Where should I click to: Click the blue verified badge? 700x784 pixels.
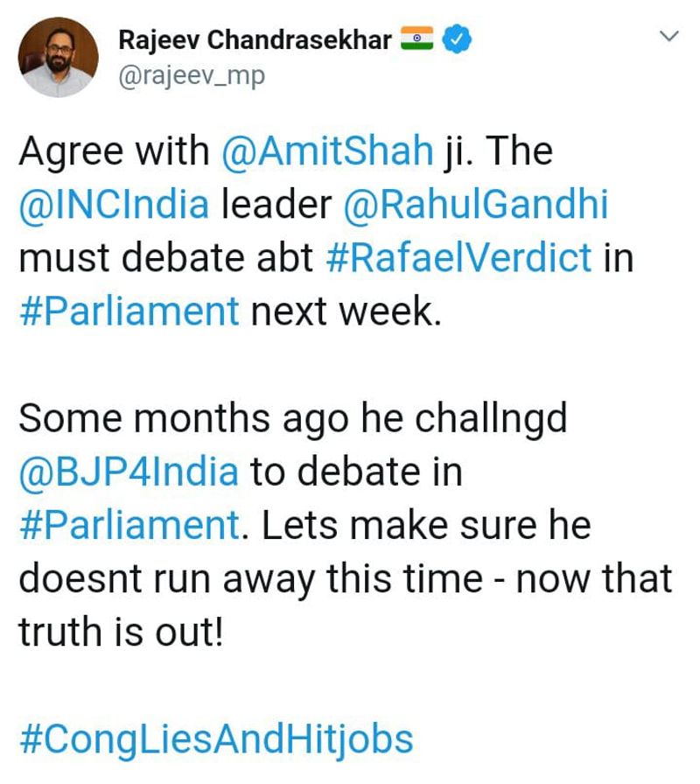tap(459, 40)
